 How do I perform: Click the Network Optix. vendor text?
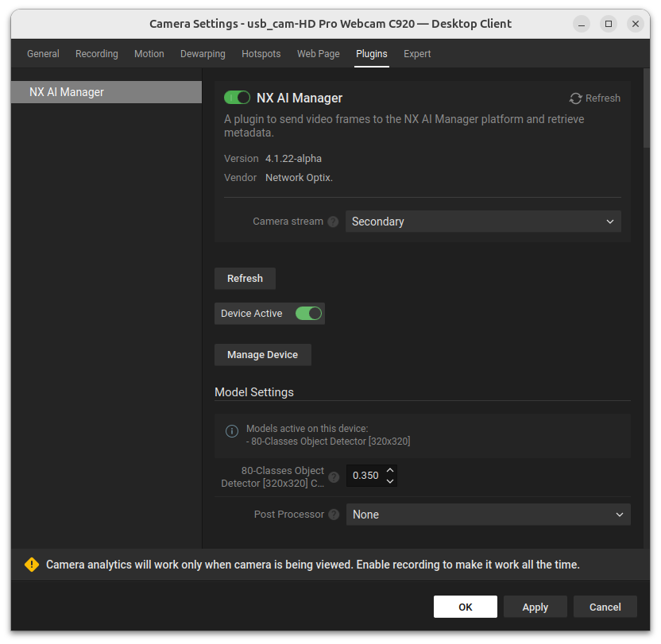299,178
